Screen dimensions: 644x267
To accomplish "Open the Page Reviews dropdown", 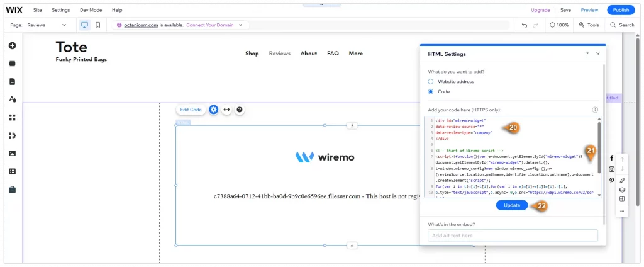I will (47, 25).
